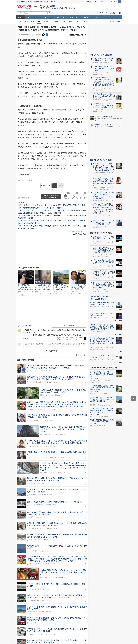This screenshot has width=138, height=644.
Task: Open the settings gear icon in the header
Action: coord(120,13)
